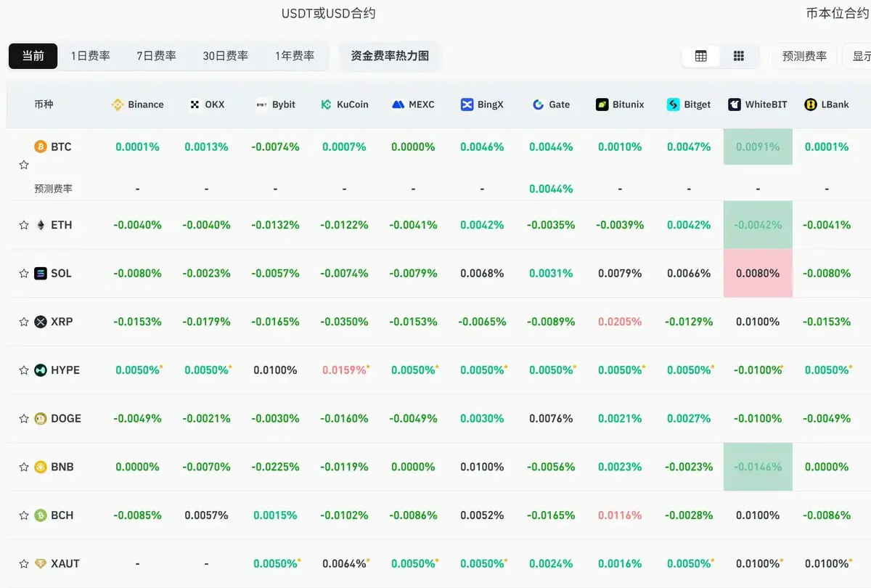The height and width of the screenshot is (588, 871).
Task: Switch to table list view
Action: (x=701, y=56)
